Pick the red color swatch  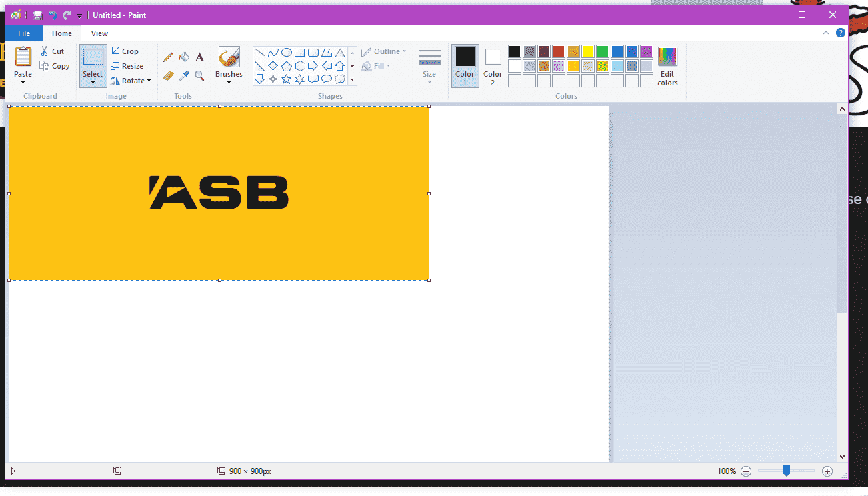[x=559, y=51]
